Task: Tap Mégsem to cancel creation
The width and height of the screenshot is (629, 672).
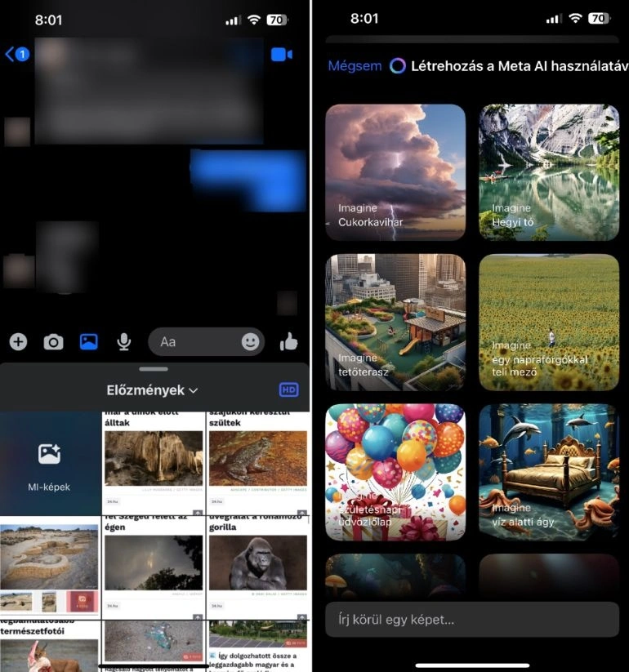Action: 355,66
